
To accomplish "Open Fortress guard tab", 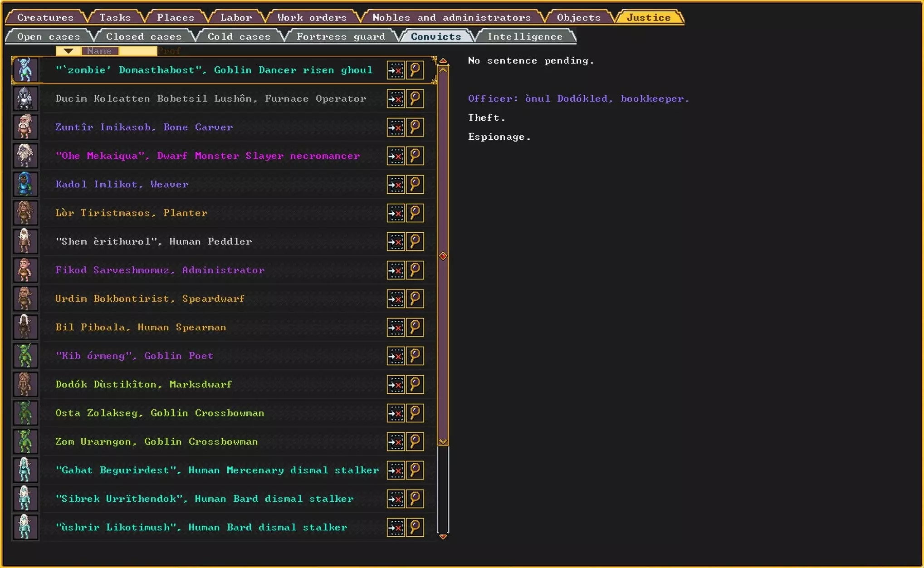I will (x=340, y=37).
